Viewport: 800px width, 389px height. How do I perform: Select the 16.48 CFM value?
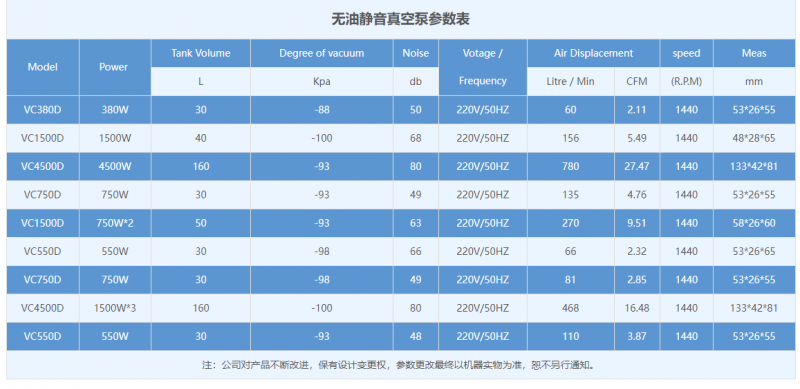pos(637,308)
